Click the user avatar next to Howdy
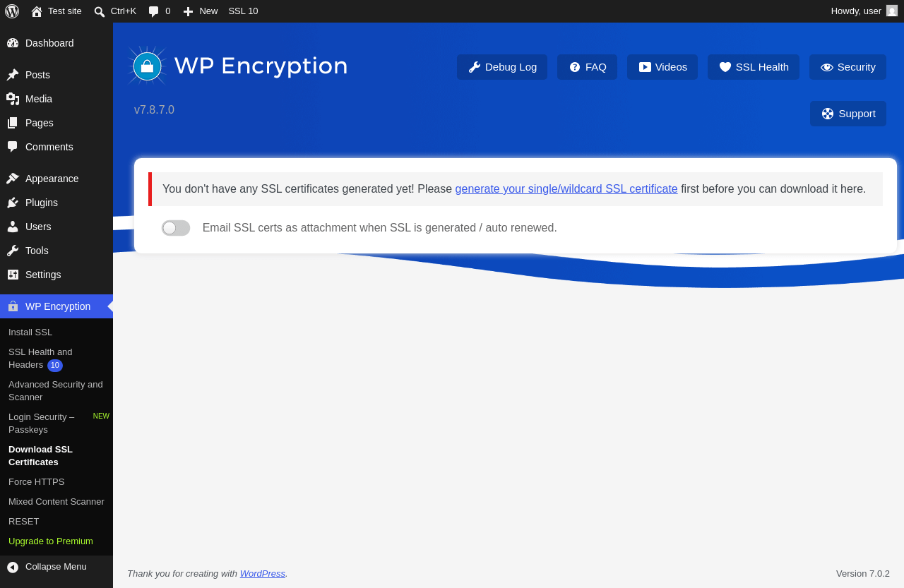The height and width of the screenshot is (588, 904). tap(892, 11)
